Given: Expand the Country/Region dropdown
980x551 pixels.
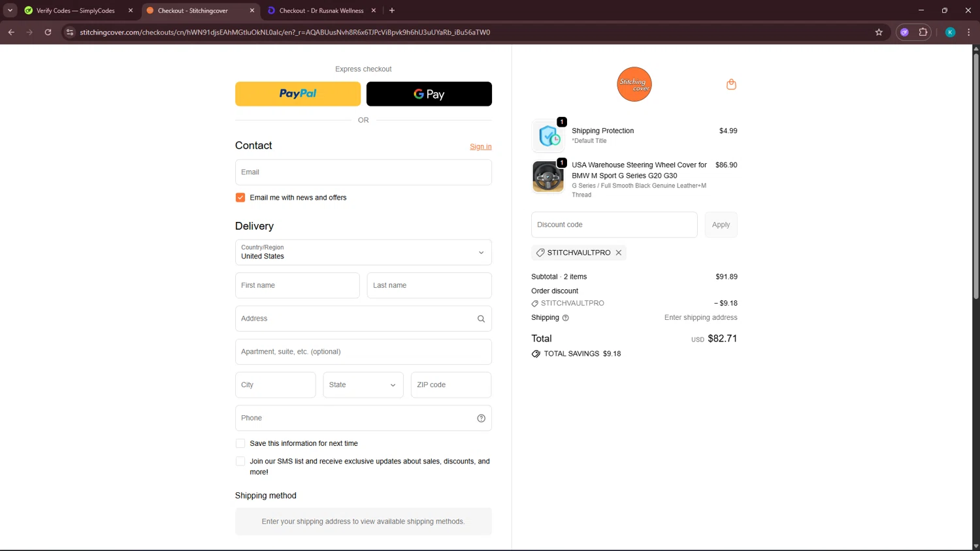Looking at the screenshot, I should tap(363, 253).
